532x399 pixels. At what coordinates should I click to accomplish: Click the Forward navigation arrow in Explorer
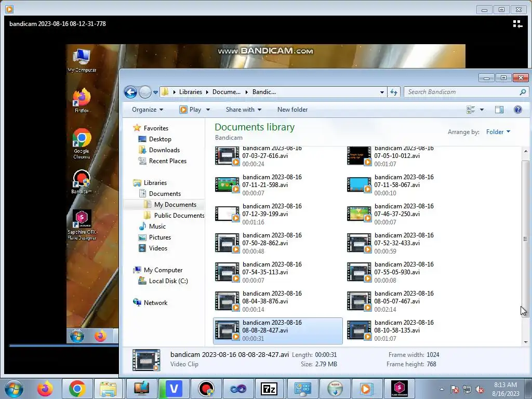click(x=145, y=92)
